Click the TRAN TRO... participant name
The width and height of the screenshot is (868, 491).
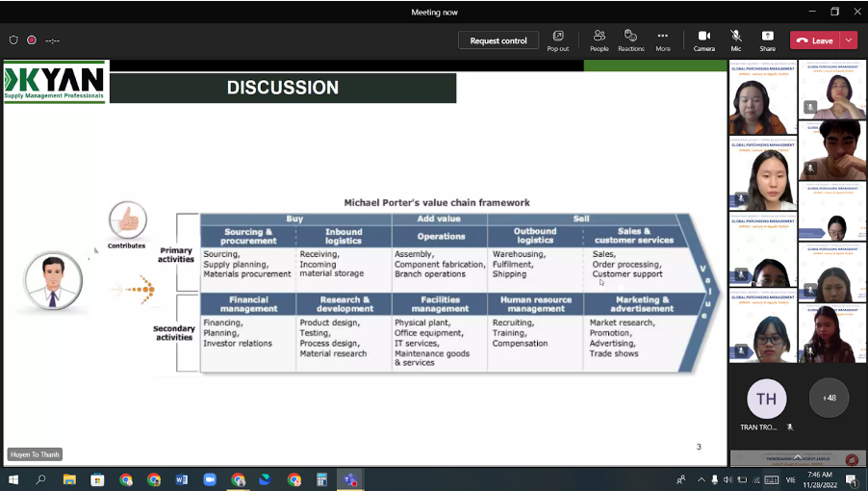tap(758, 427)
